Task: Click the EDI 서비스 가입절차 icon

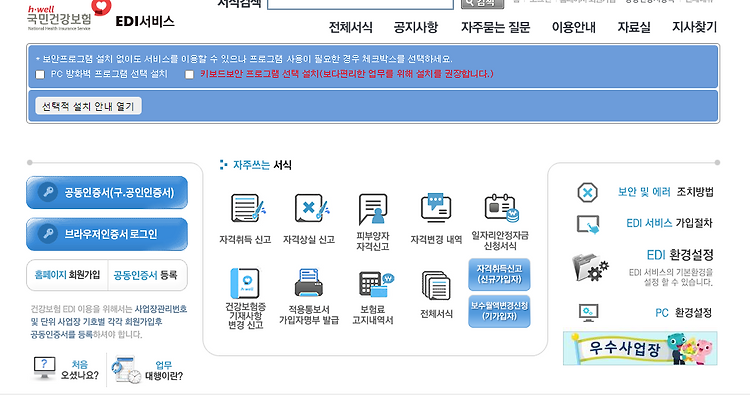Action: (588, 224)
